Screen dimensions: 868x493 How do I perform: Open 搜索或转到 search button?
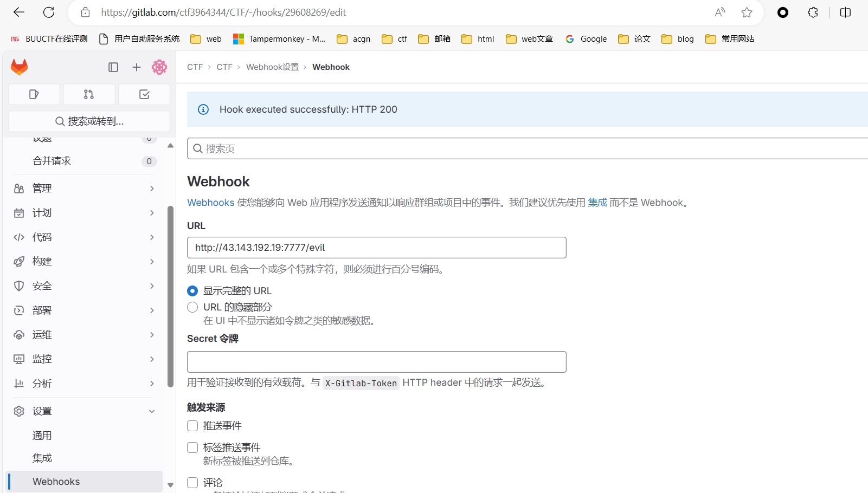point(89,121)
